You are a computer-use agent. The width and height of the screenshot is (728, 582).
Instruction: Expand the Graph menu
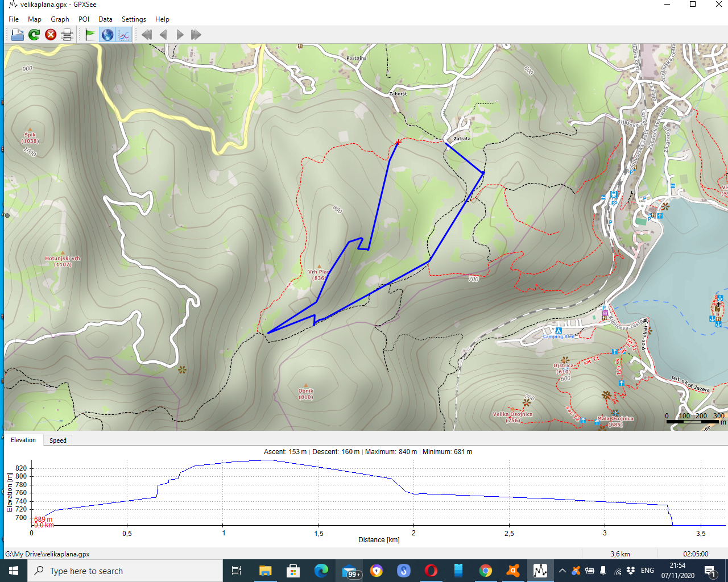pos(60,19)
